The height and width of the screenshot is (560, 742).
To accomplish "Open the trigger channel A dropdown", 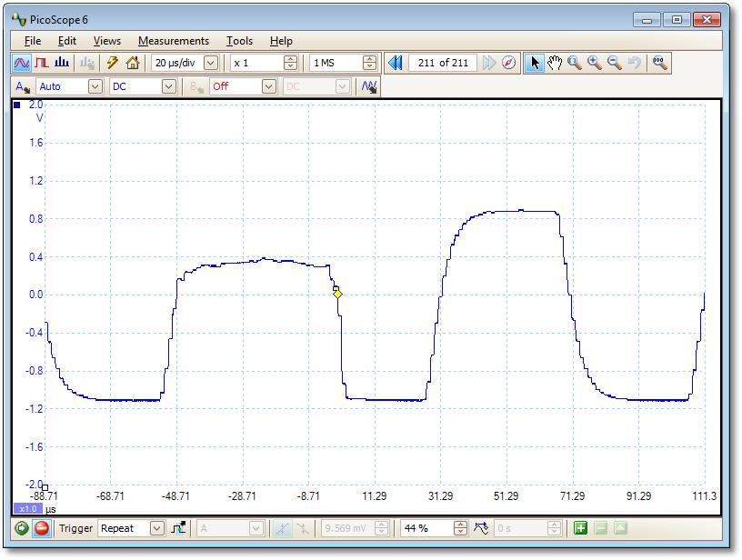I will click(256, 528).
